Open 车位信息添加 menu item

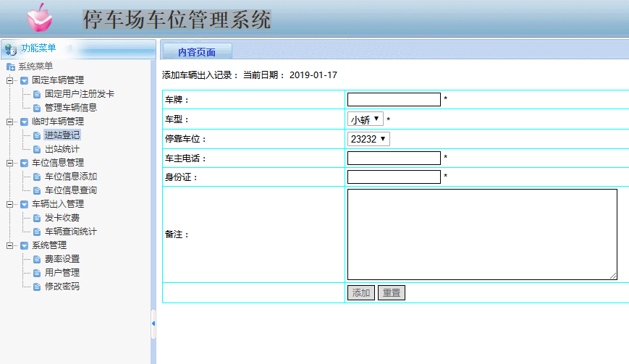click(x=71, y=177)
